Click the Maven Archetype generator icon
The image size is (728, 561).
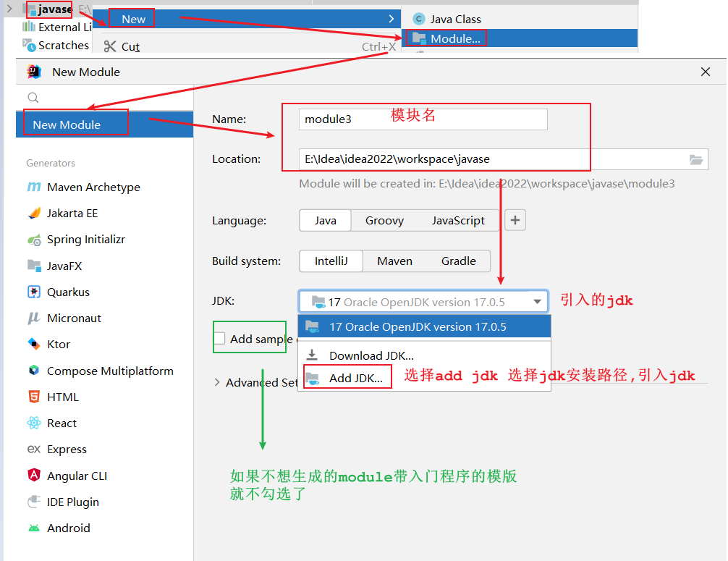33,187
